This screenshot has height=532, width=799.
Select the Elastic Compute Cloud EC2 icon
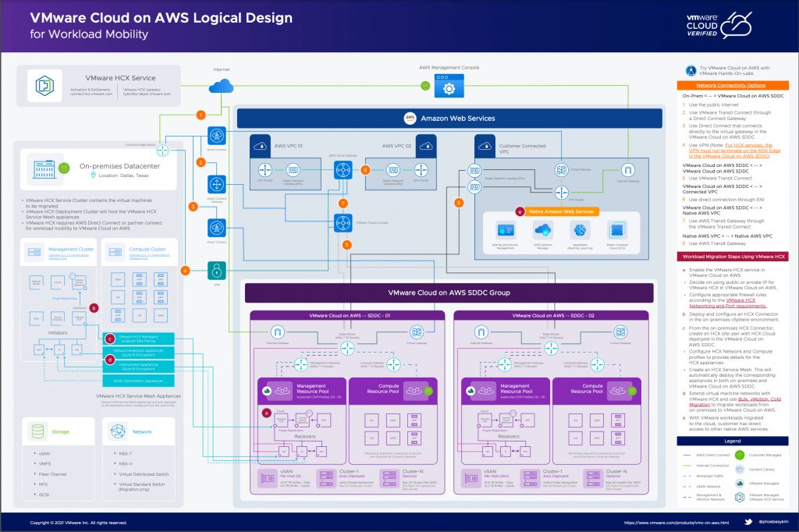pos(616,229)
